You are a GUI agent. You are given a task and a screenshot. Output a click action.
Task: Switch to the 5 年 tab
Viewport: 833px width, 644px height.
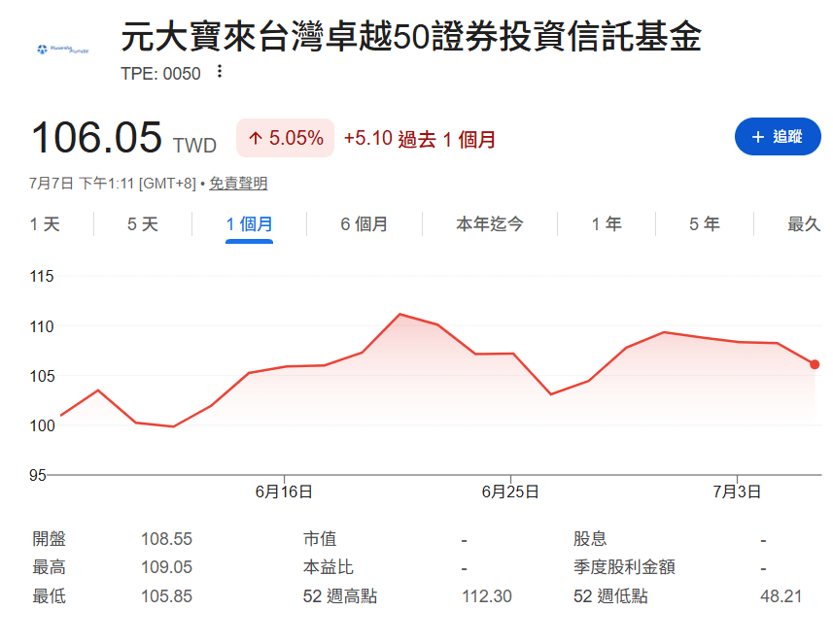click(705, 224)
